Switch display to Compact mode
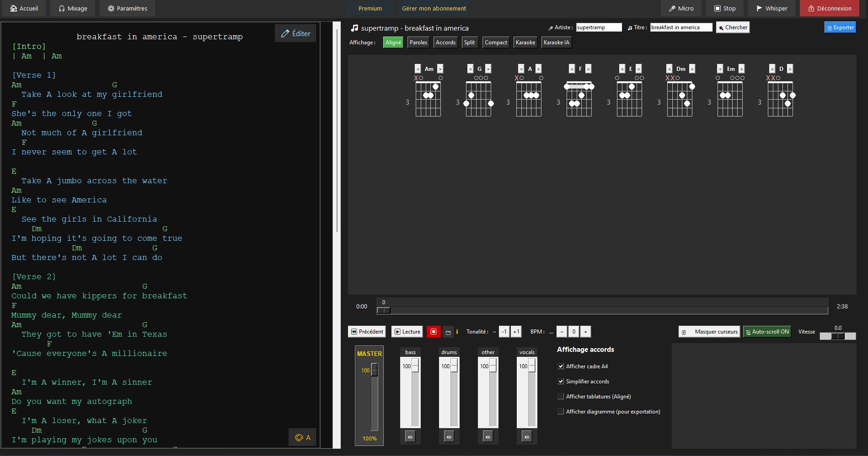 tap(496, 42)
